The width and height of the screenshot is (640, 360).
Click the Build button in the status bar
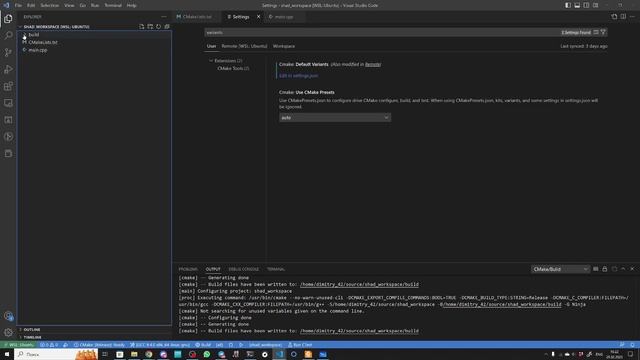pyautogui.click(x=203, y=345)
